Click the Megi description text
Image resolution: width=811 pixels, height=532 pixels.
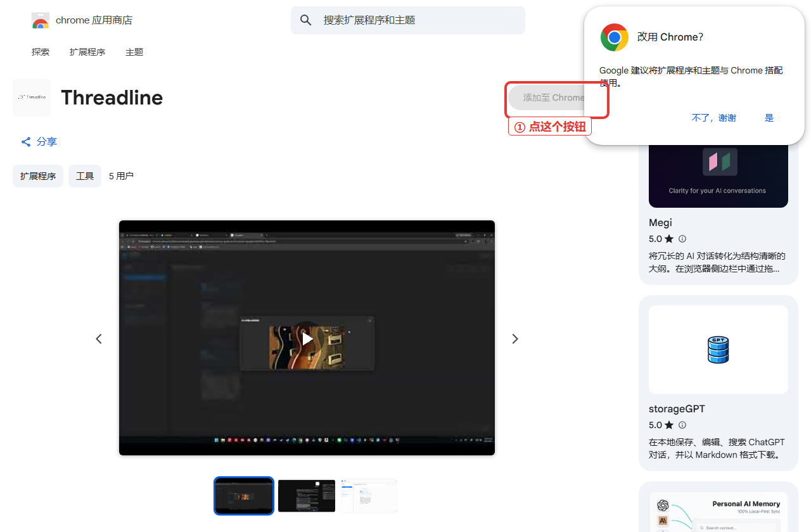[717, 262]
